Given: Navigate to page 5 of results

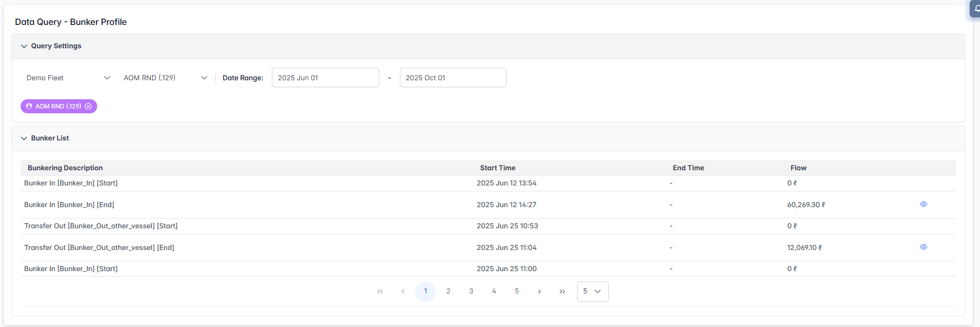Looking at the screenshot, I should coord(517,291).
